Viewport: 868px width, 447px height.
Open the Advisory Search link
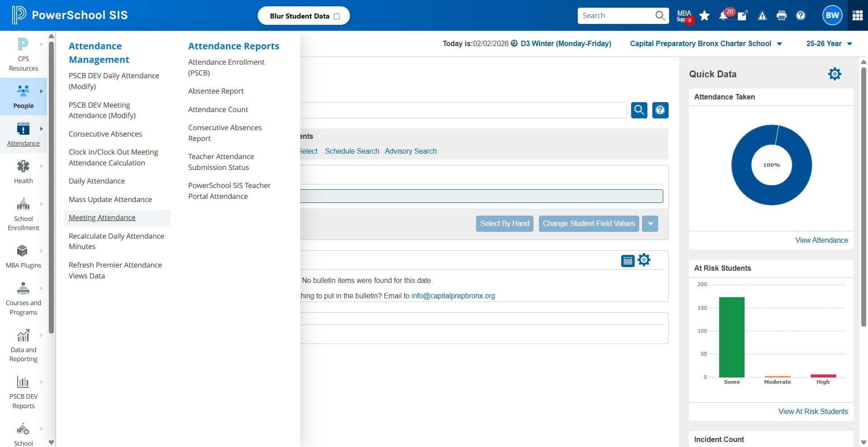[410, 151]
